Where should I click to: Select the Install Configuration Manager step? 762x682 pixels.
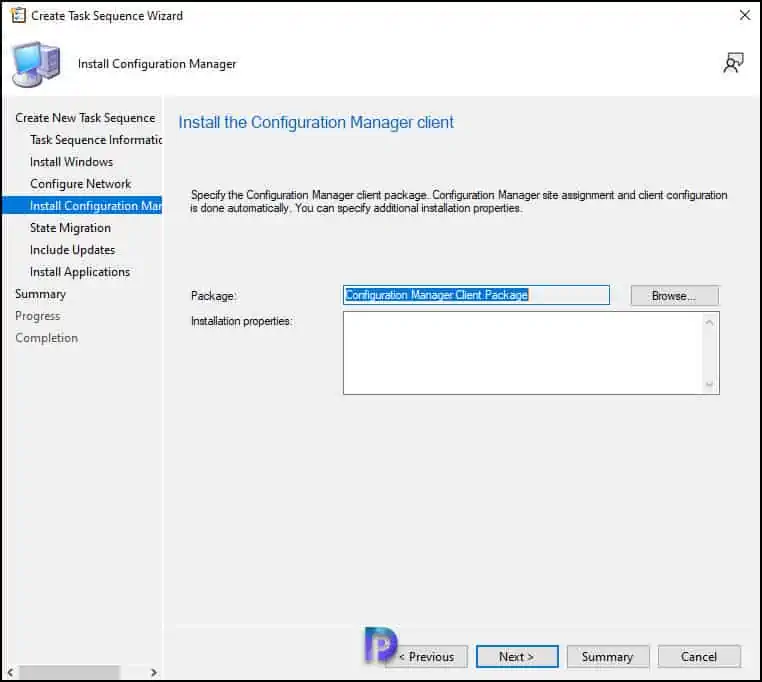click(x=82, y=206)
